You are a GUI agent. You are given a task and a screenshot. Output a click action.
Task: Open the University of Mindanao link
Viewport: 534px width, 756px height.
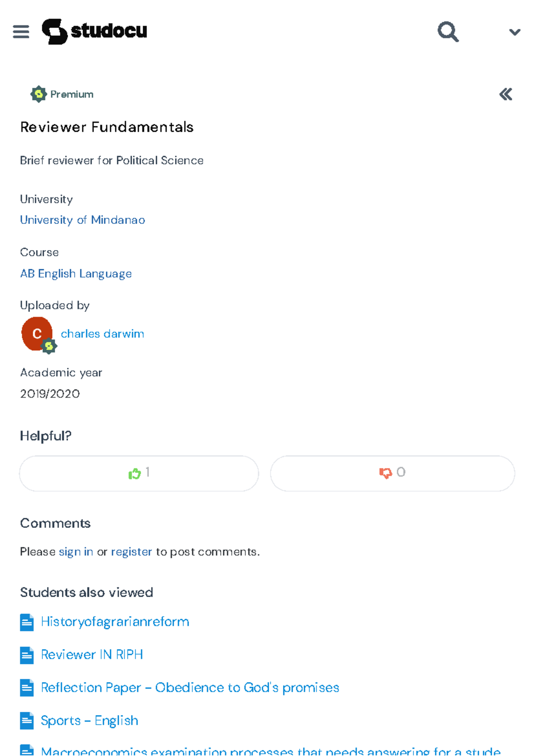(x=82, y=220)
